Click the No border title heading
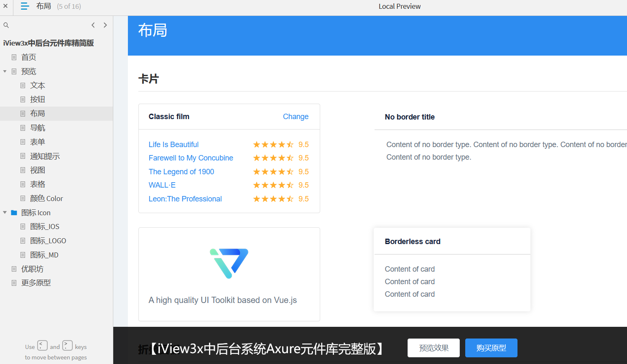Screen dimensions: 627x364 coord(410,117)
